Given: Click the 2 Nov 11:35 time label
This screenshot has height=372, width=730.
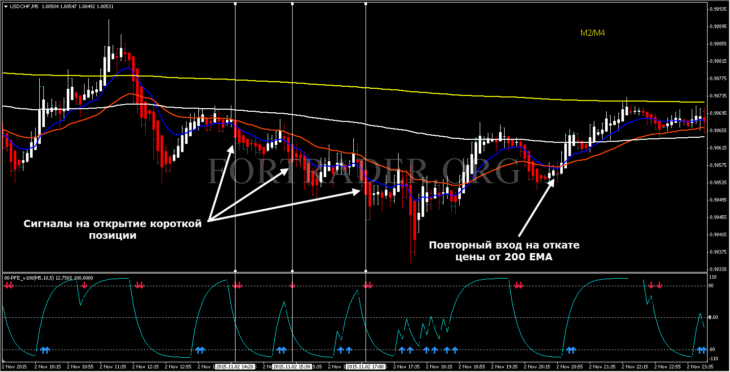Looking at the screenshot, I should pyautogui.click(x=113, y=367).
